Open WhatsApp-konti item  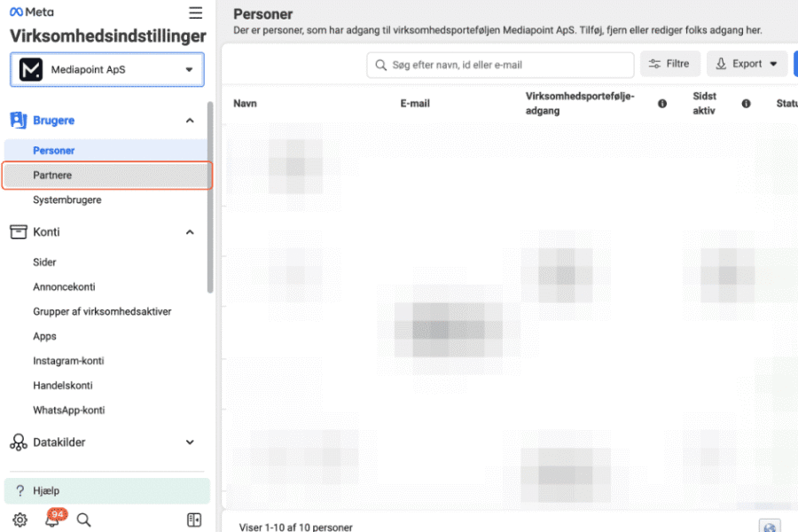click(69, 411)
